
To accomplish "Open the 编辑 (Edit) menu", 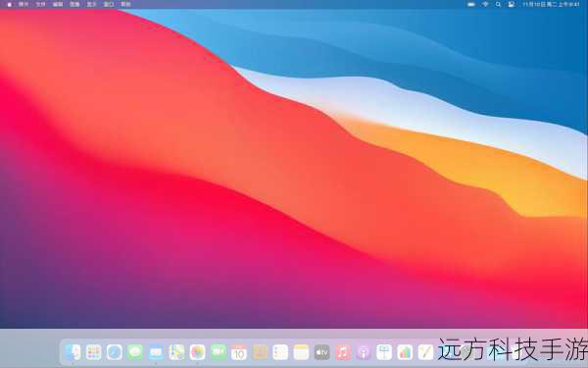I will [x=58, y=4].
